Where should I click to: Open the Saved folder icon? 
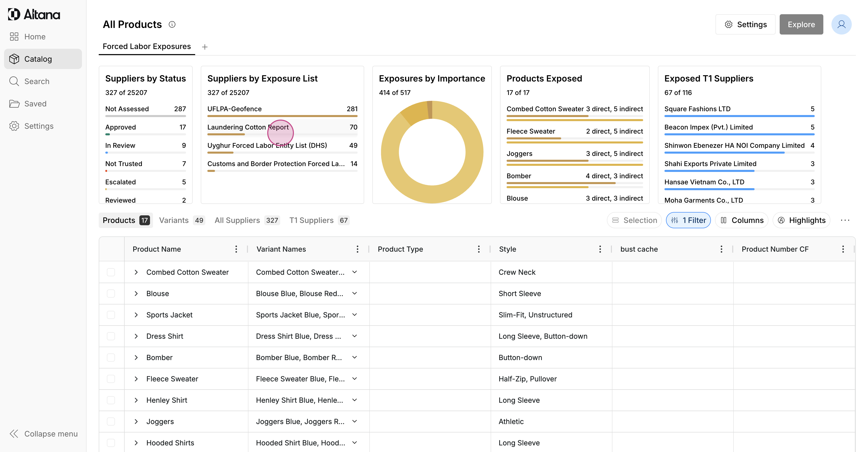(14, 104)
